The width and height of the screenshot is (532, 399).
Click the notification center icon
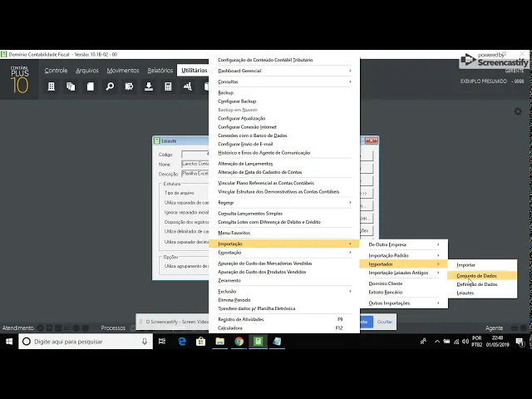pyautogui.click(x=520, y=342)
